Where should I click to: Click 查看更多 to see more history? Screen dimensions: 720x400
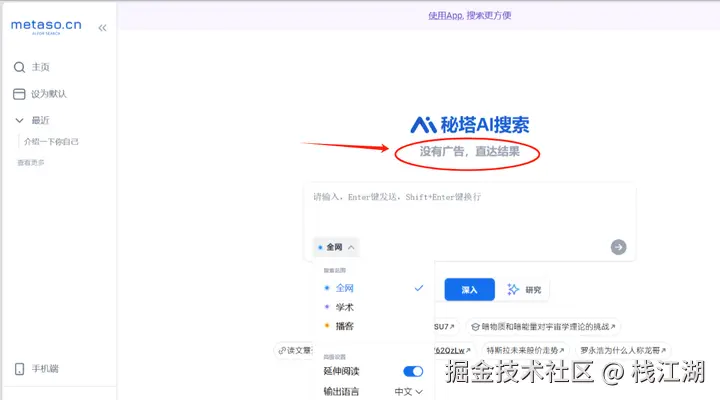point(31,163)
